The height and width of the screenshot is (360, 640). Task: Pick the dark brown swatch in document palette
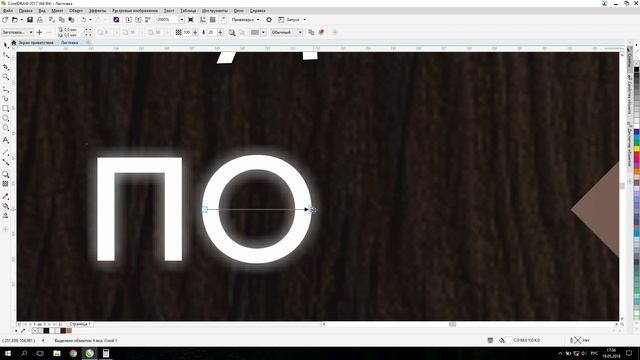coord(63,331)
